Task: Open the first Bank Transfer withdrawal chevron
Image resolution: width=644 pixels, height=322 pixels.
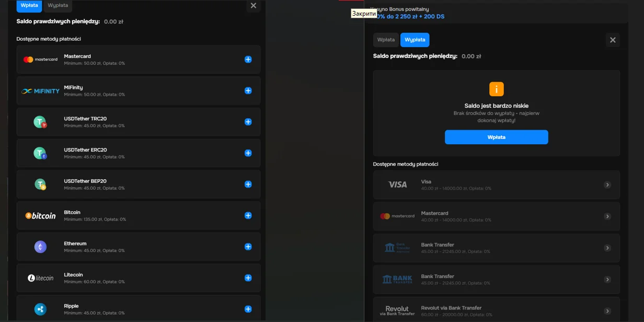Action: [607, 248]
